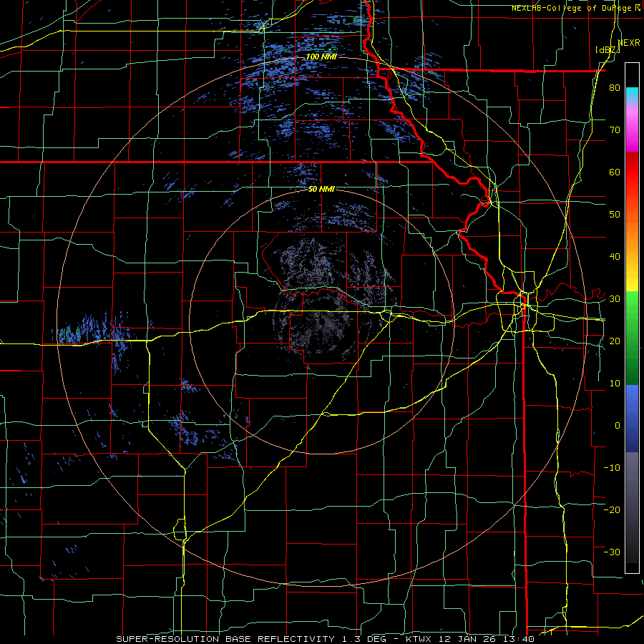Click the green band of the reflectivity color bar
Viewport: 644px width, 644px height.
632,338
